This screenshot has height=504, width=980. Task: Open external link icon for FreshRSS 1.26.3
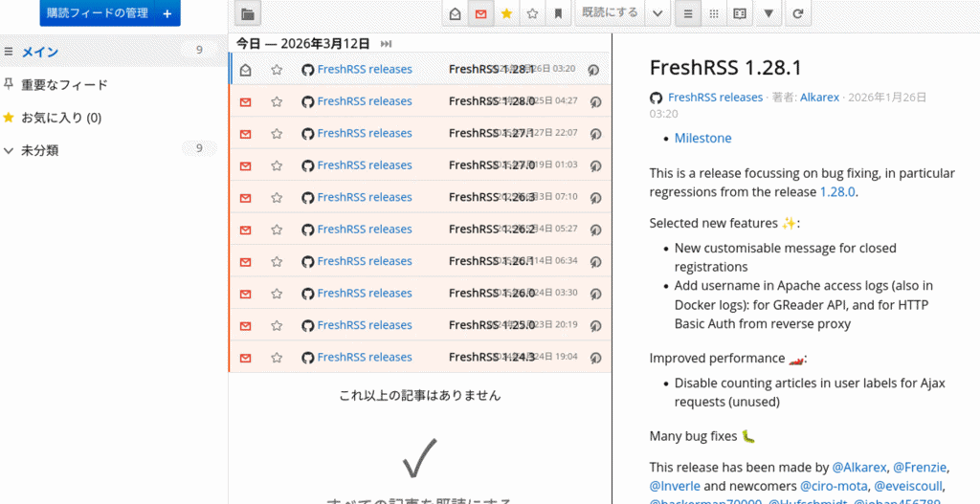click(593, 198)
